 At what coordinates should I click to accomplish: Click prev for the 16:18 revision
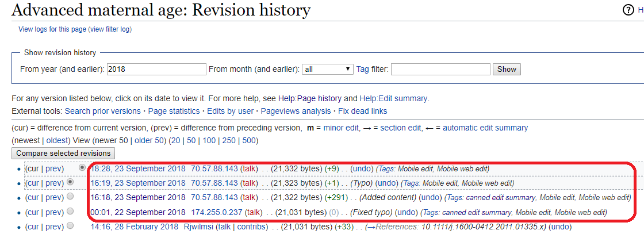click(54, 197)
